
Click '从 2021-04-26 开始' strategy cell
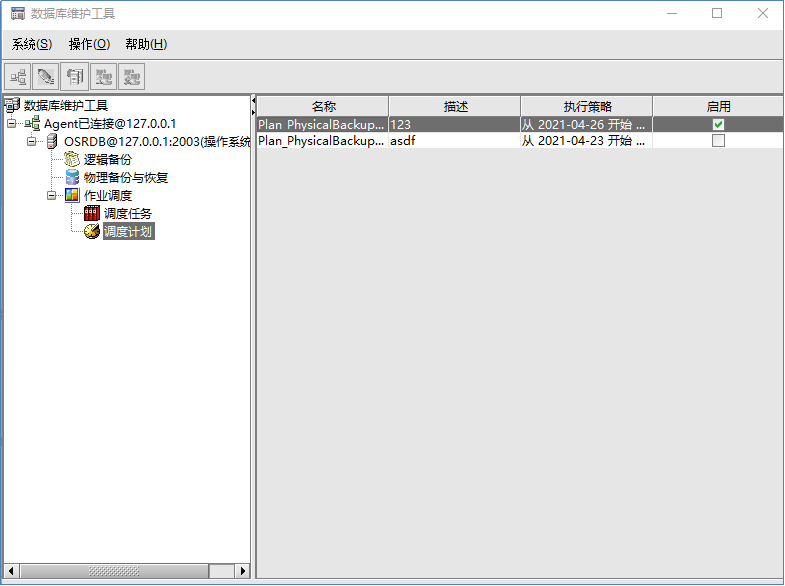[x=586, y=124]
